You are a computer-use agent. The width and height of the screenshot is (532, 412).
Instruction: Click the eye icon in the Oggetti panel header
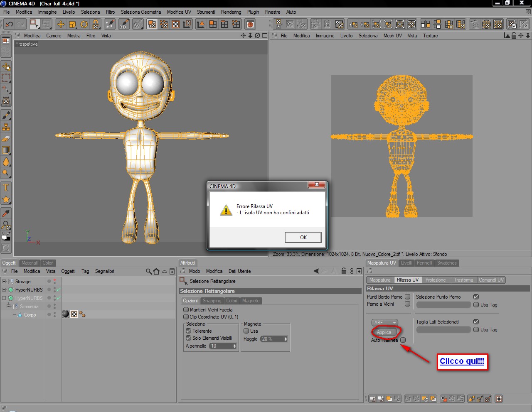click(165, 272)
